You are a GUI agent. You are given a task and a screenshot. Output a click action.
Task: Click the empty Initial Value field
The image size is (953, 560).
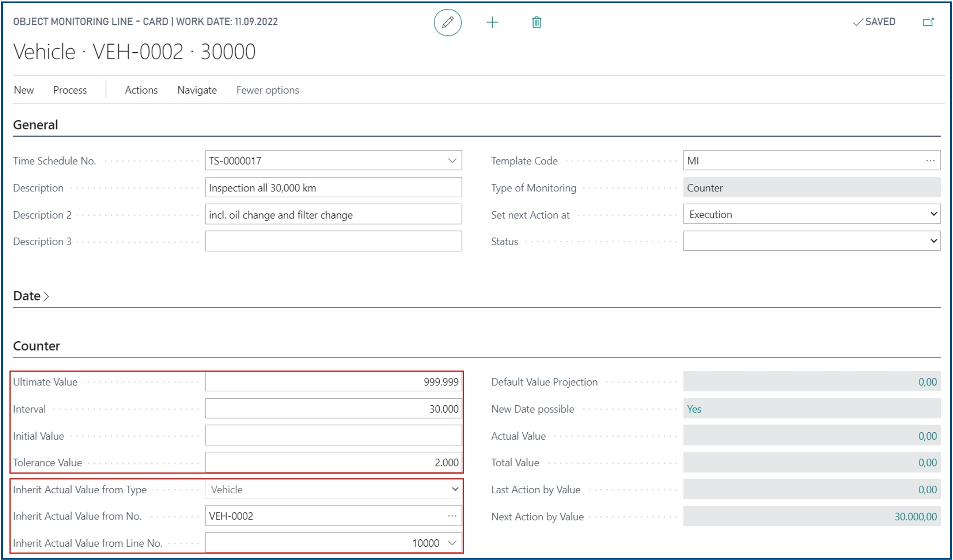334,436
